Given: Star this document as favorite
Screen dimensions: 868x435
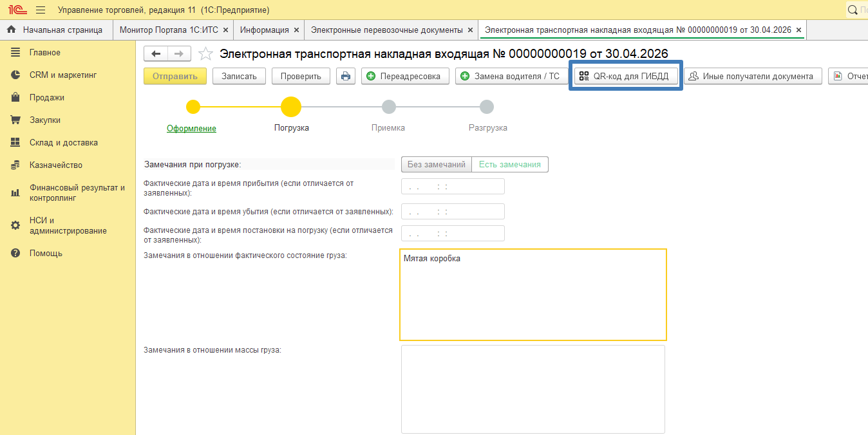Looking at the screenshot, I should [x=205, y=53].
